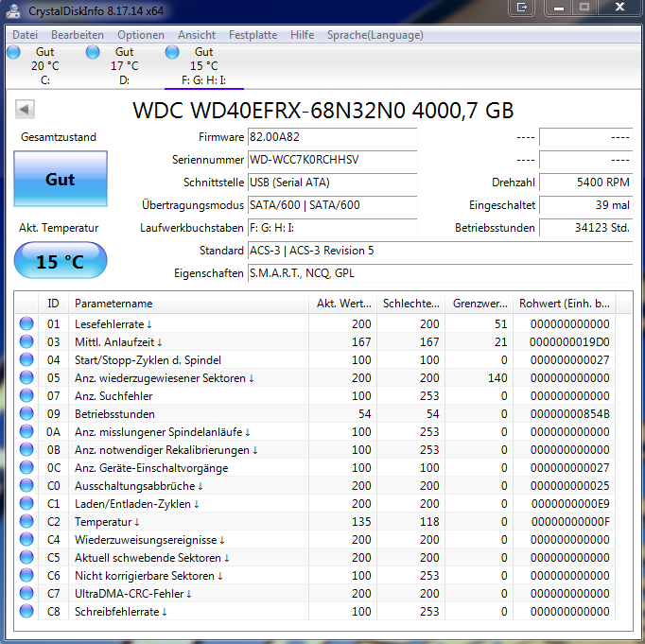Screen dimensions: 645x644
Task: Click status icon for Anz. Suchfehler row
Action: pos(26,395)
